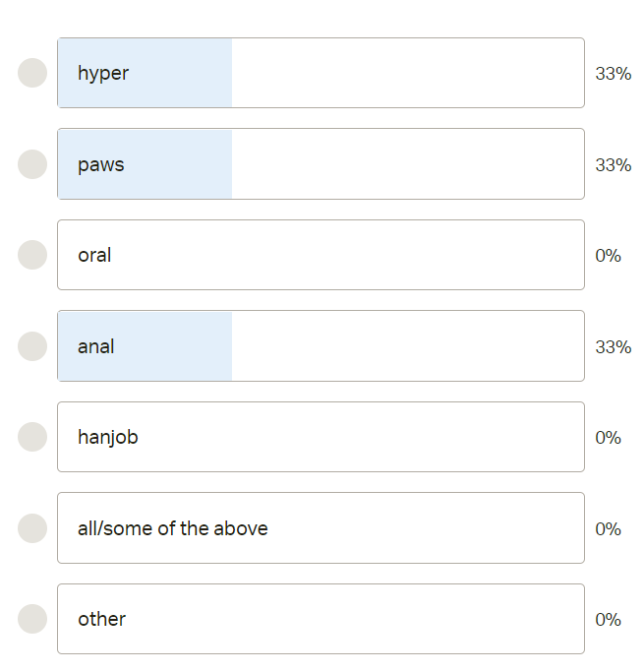Select the radio button next to hyper

pos(32,73)
